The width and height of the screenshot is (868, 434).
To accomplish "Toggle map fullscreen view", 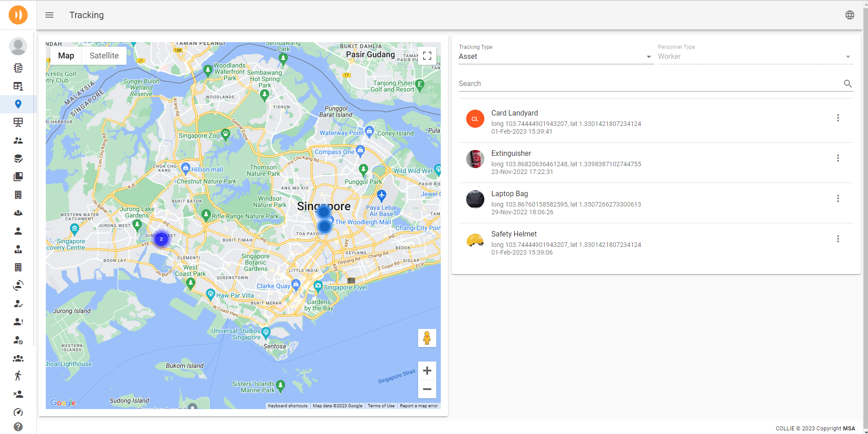I will pos(427,56).
